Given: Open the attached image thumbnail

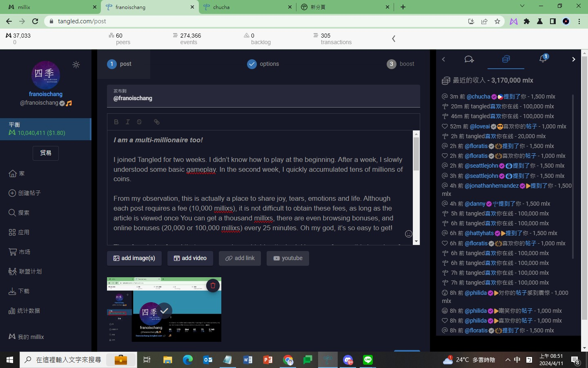Looking at the screenshot, I should point(164,310).
